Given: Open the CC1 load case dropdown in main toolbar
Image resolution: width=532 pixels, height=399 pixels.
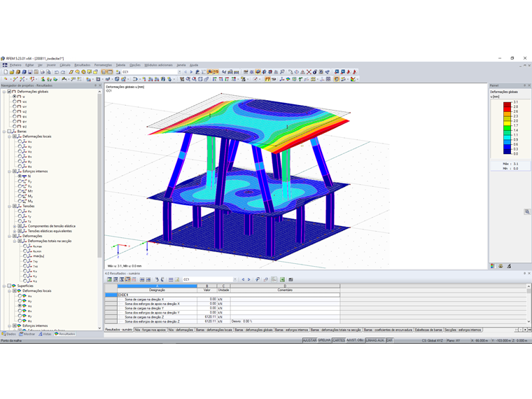Looking at the screenshot, I should coord(179,72).
